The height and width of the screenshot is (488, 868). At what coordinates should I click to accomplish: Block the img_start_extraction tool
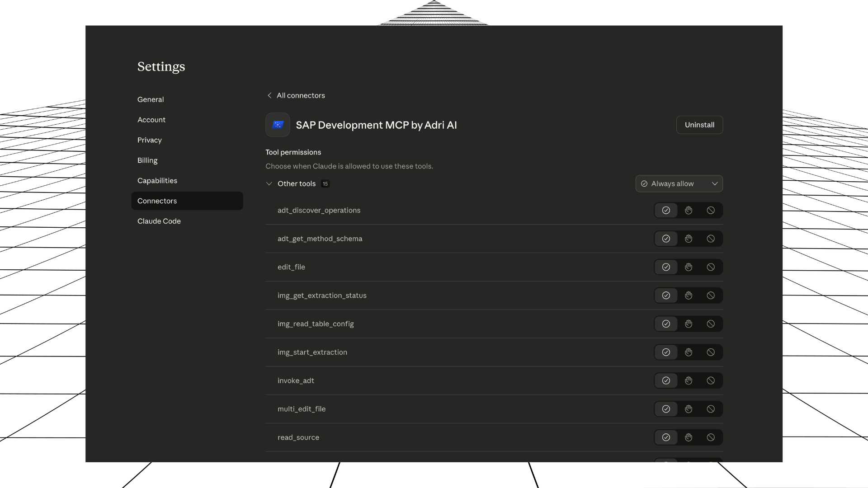coord(711,352)
